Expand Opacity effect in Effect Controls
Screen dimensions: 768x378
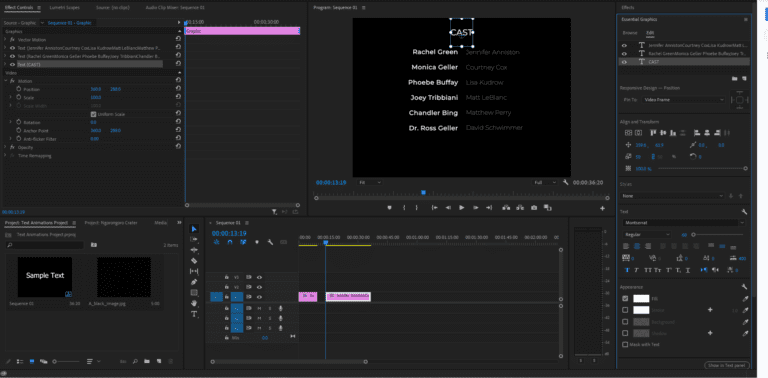pos(5,147)
